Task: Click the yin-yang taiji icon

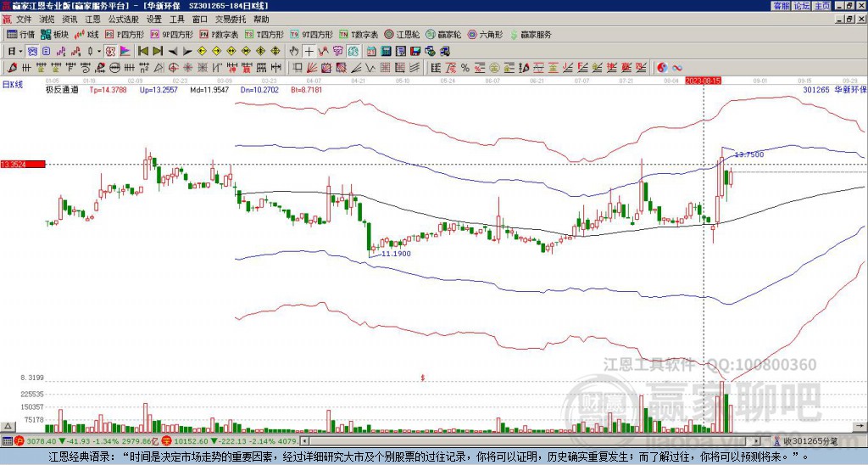Action: pyautogui.click(x=662, y=68)
